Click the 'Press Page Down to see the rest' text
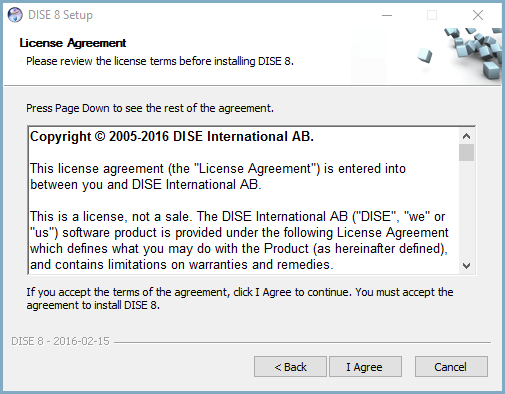The width and height of the screenshot is (505, 394). 150,108
